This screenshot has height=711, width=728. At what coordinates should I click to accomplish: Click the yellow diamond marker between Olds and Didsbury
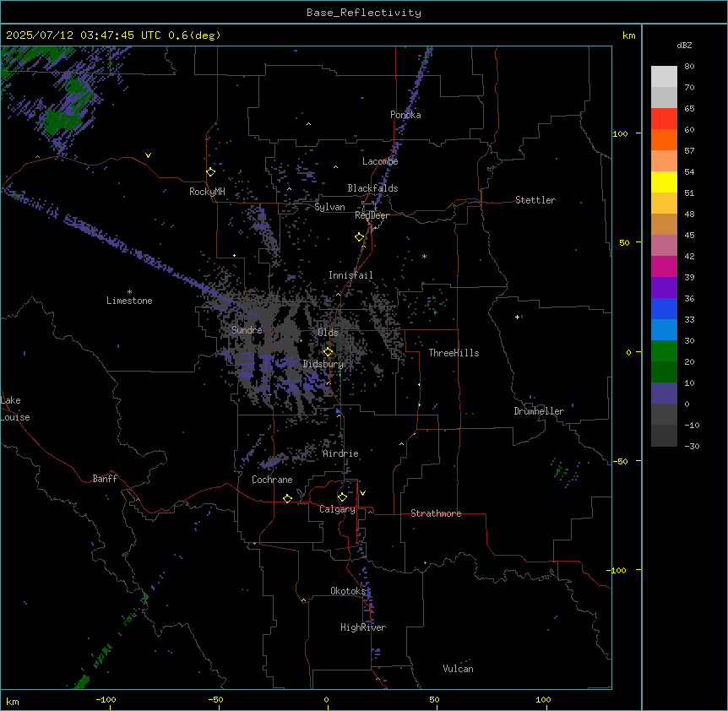click(x=328, y=352)
